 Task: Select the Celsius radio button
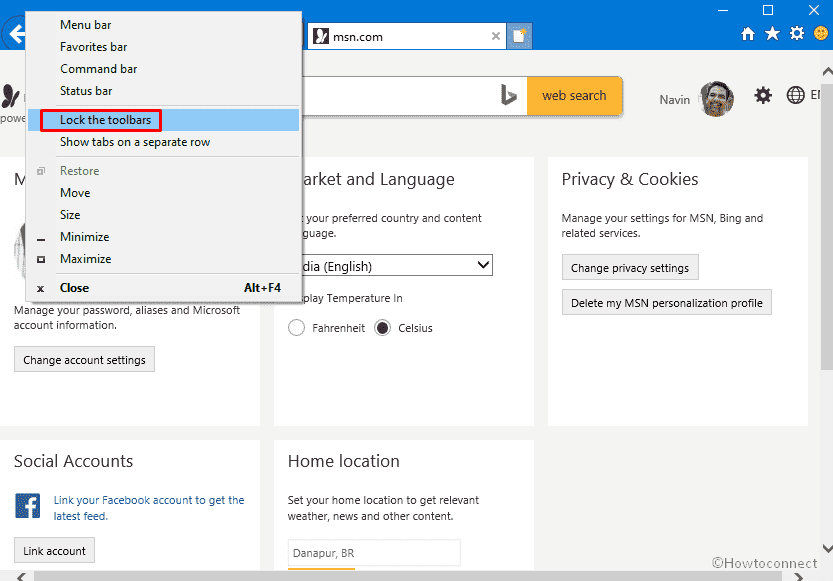pyautogui.click(x=382, y=328)
